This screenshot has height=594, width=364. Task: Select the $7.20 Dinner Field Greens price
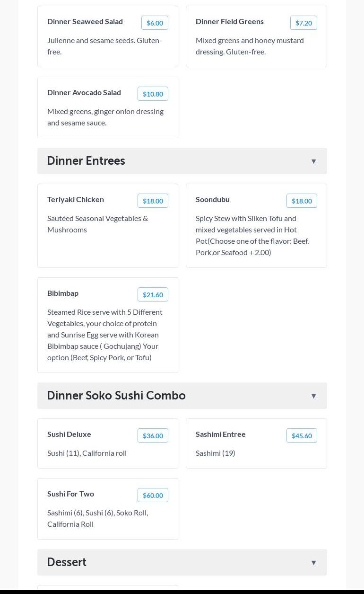click(303, 23)
